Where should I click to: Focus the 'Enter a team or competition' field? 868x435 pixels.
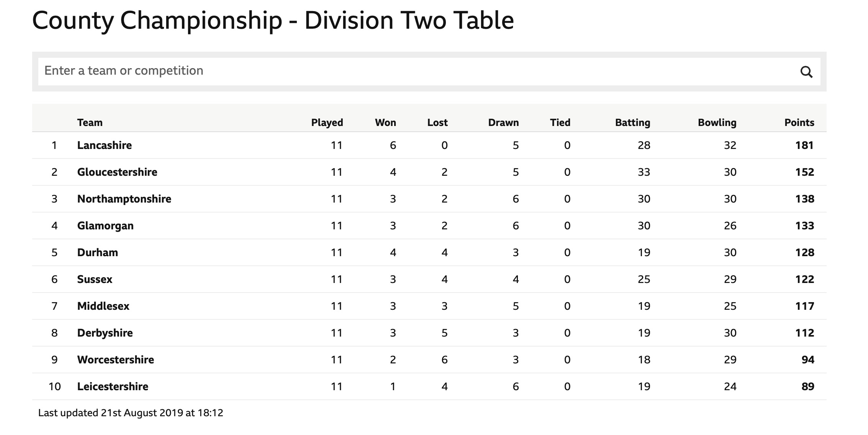[418, 72]
